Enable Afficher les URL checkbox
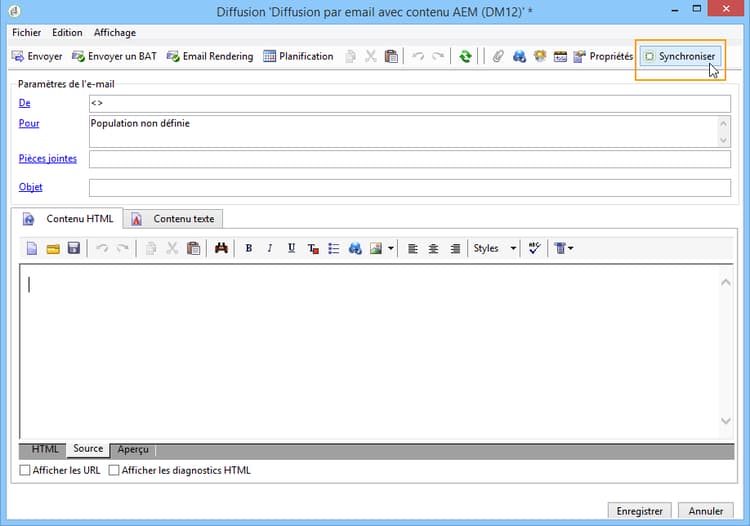The width and height of the screenshot is (750, 526). 25,471
